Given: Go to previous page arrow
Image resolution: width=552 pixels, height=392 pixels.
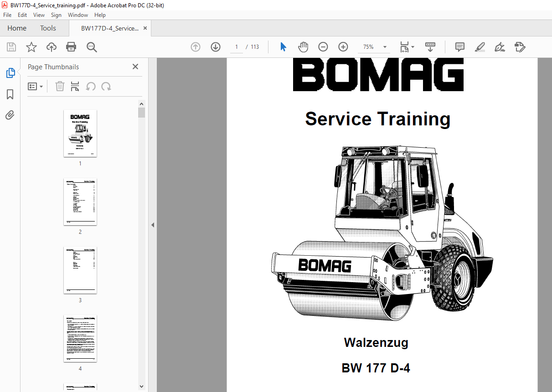Looking at the screenshot, I should (196, 47).
